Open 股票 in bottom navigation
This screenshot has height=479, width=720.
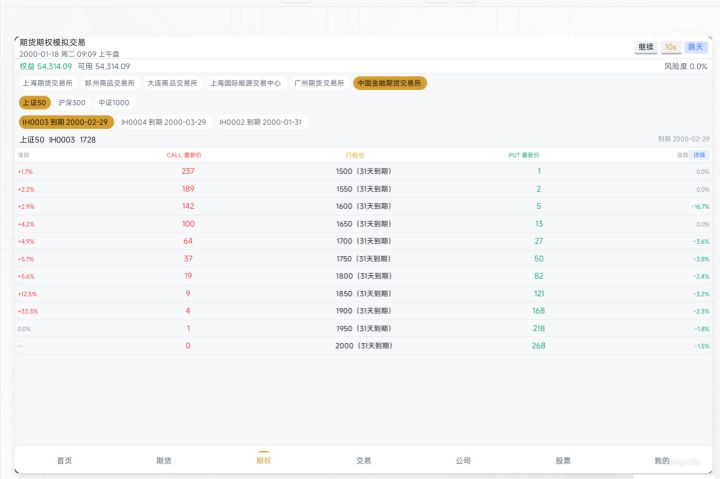563,461
